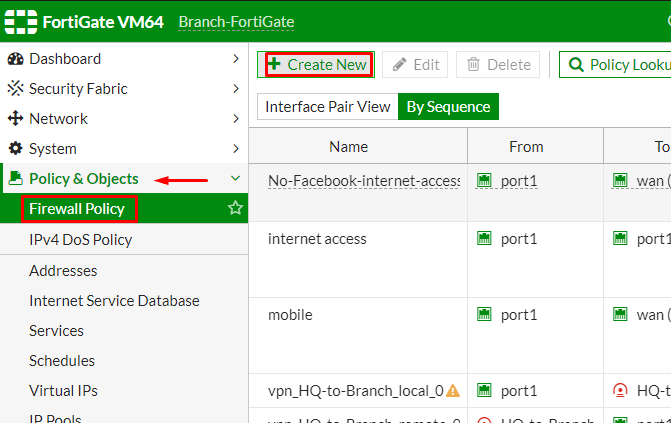671x423 pixels.
Task: Expand the Dashboard menu chevron
Action: [236, 59]
